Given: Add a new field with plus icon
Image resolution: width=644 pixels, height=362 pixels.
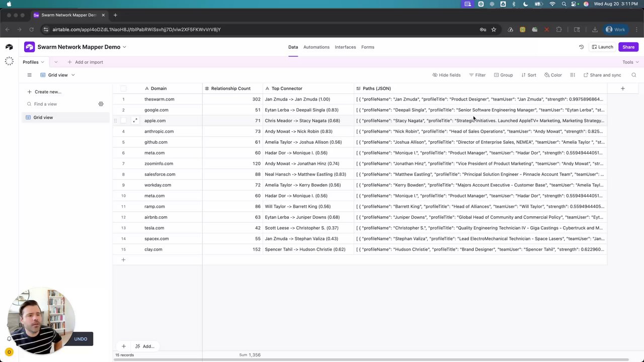Looking at the screenshot, I should click(x=622, y=88).
